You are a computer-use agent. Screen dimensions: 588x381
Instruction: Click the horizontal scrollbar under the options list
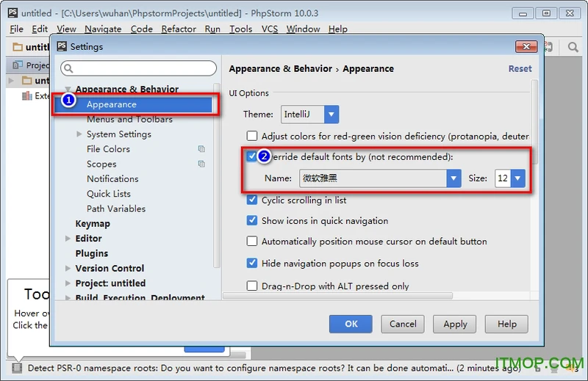coord(375,296)
